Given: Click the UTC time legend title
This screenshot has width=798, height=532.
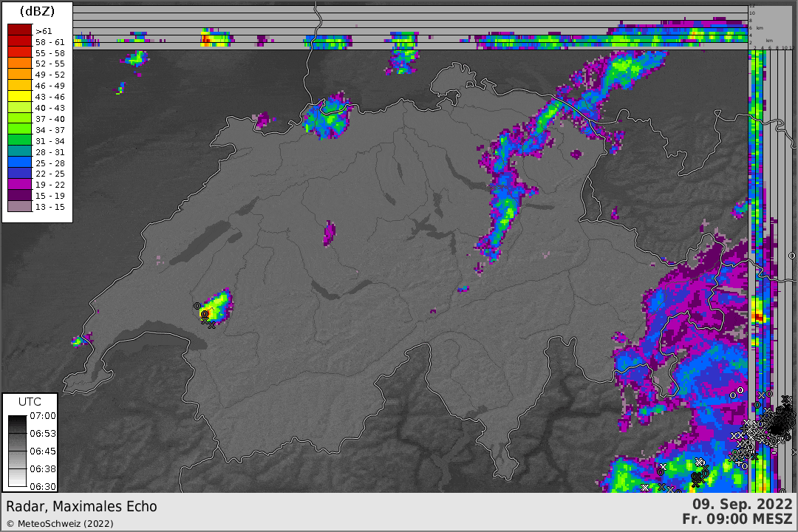Looking at the screenshot, I should [30, 402].
